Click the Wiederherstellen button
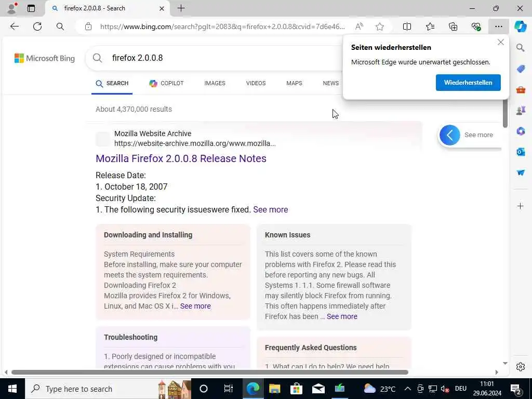Viewport: 532px width, 399px height. 468,83
